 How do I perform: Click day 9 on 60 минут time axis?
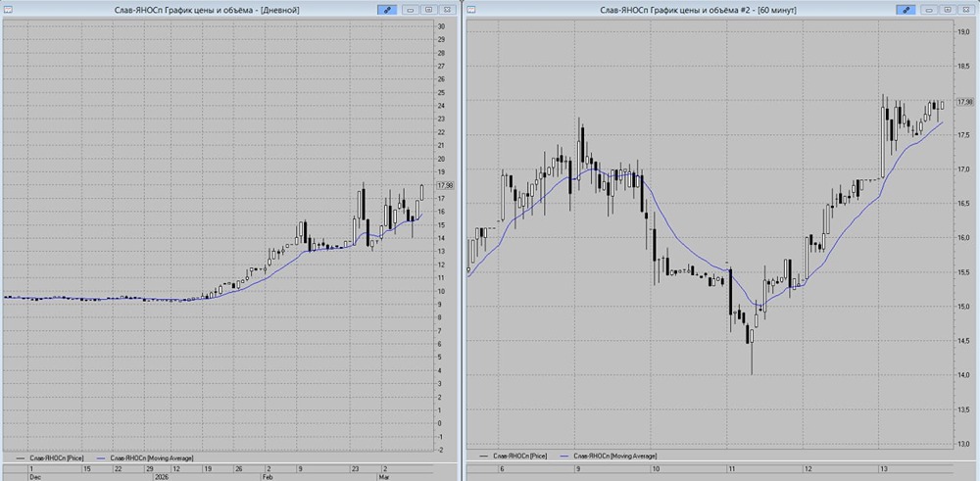click(578, 466)
